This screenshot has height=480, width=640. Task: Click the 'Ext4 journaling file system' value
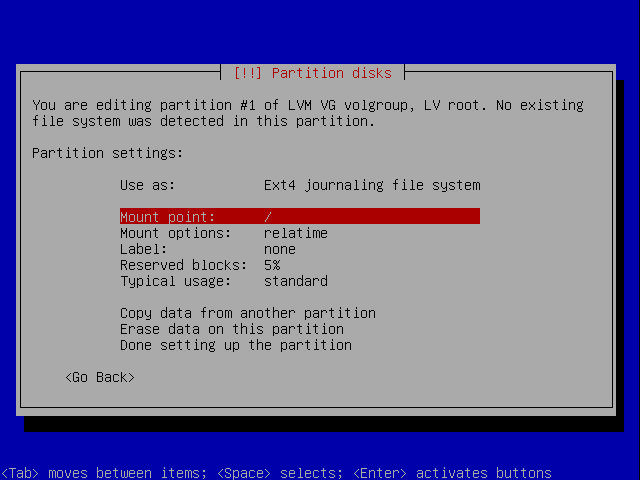pyautogui.click(x=371, y=185)
